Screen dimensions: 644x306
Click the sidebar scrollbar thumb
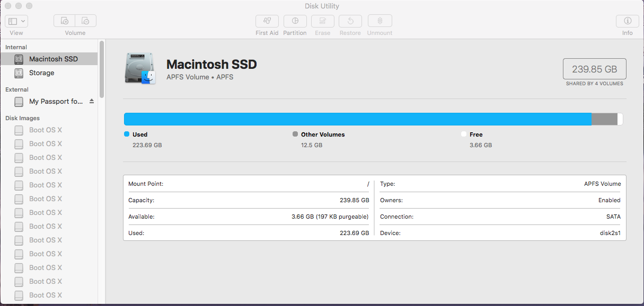click(102, 69)
